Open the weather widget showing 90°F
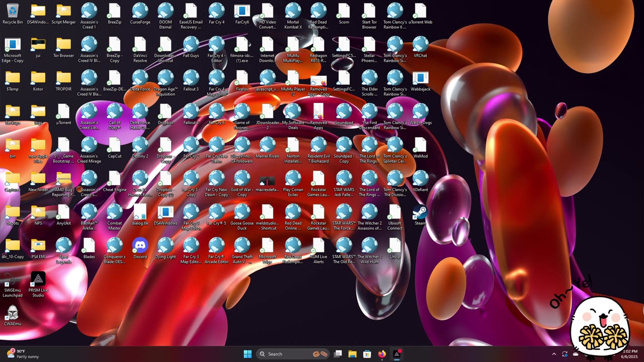This screenshot has height=362, width=644. pyautogui.click(x=22, y=354)
